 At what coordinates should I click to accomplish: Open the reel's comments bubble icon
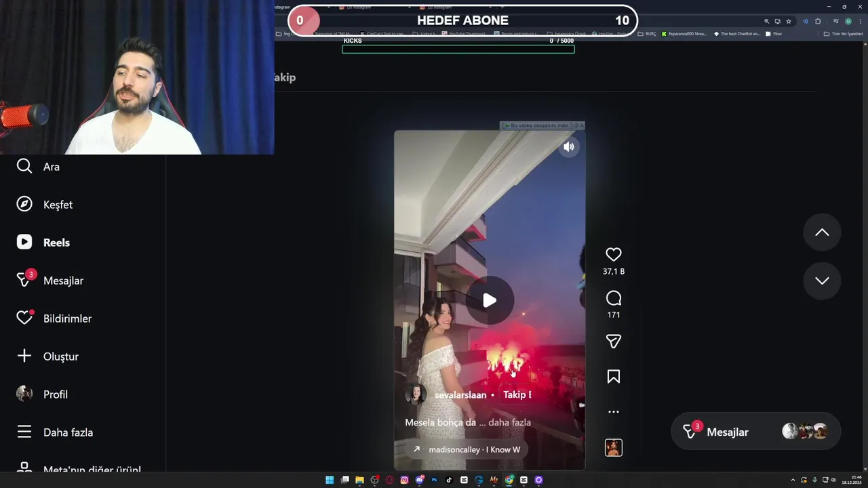614,298
